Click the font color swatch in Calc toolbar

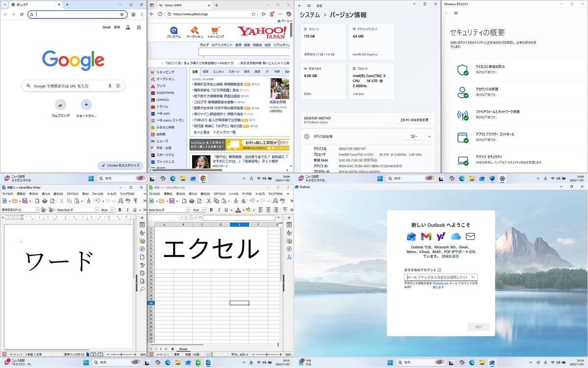[x=237, y=210]
